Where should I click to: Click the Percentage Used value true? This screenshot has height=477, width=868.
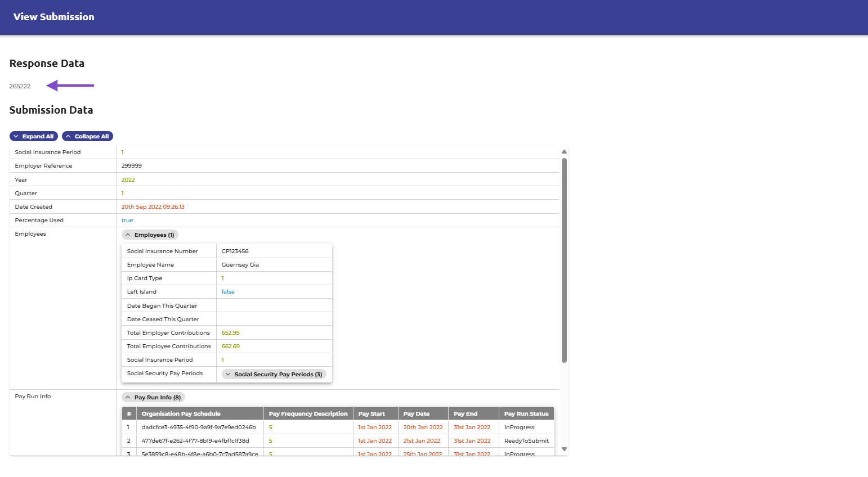[127, 220]
